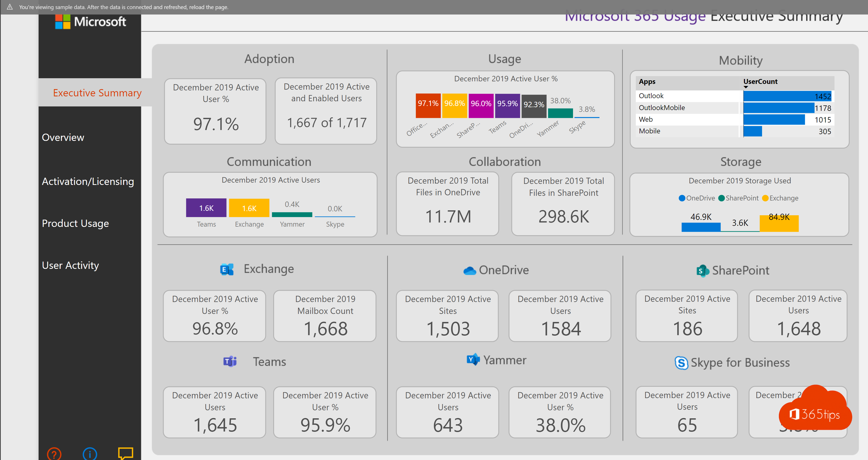Click the OutlookMobile row label
This screenshot has width=868, height=460.
(x=662, y=108)
